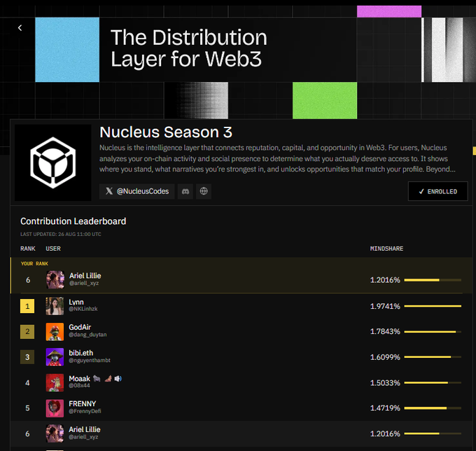The height and width of the screenshot is (451, 476).
Task: Click the Contribution Leaderboard heading
Action: (x=73, y=221)
